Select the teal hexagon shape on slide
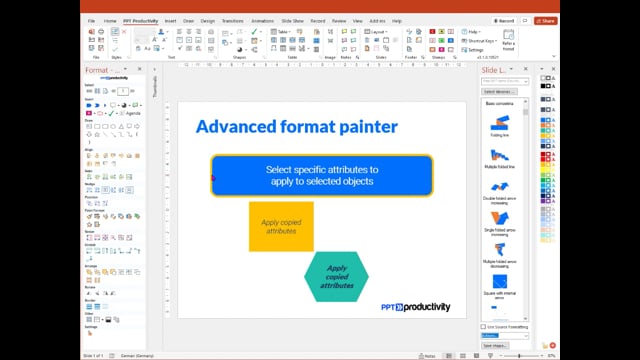This screenshot has width=640, height=360. (336, 277)
